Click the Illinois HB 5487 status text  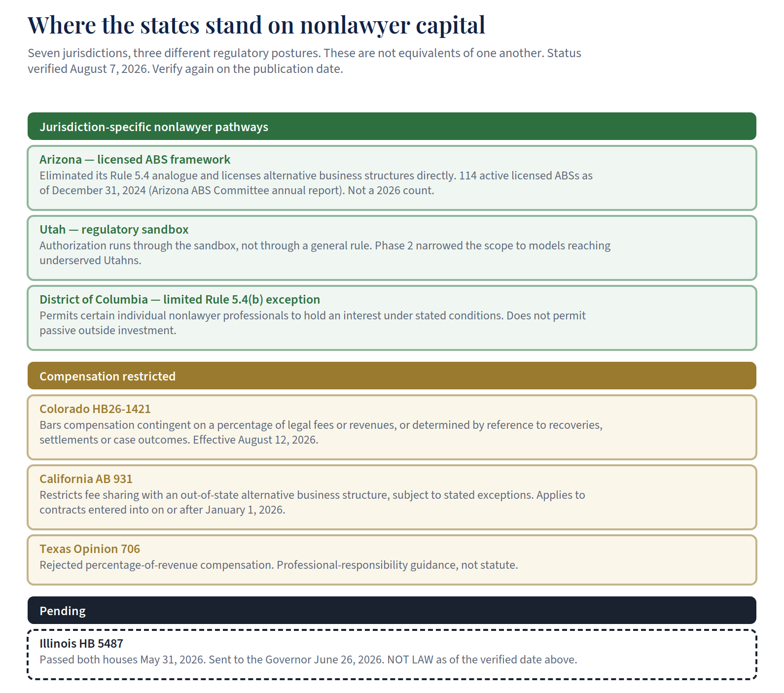(308, 659)
